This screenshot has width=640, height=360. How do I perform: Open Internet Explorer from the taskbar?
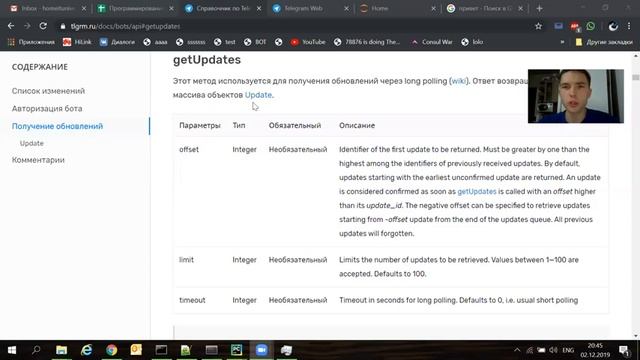[87, 350]
